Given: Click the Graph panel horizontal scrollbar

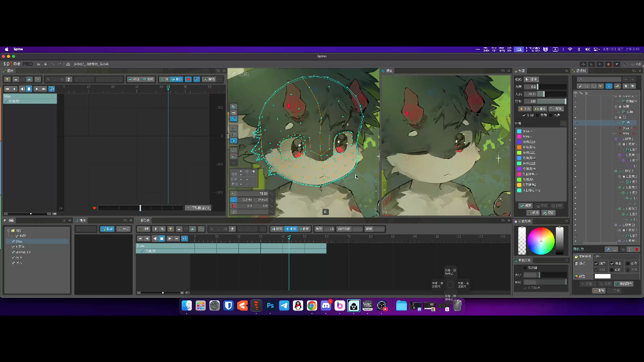Looking at the screenshot, I should coord(28,214).
